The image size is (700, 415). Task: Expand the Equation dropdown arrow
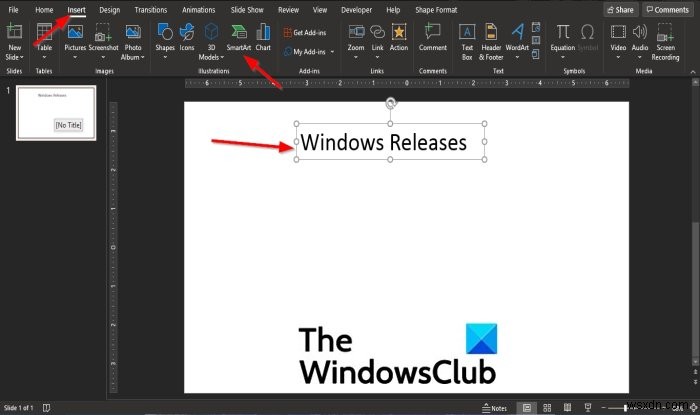click(x=562, y=57)
